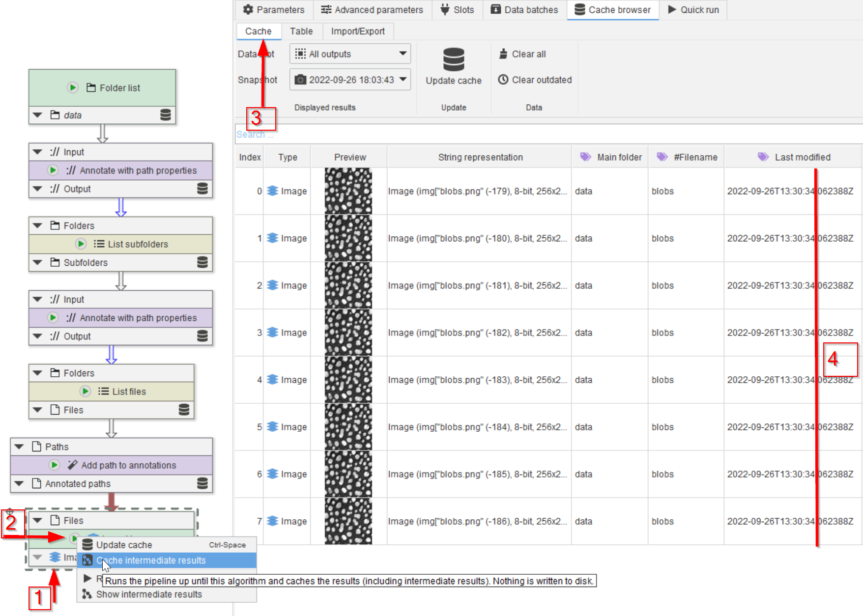The image size is (863, 616).
Task: Click the Clear all button
Action: point(522,54)
